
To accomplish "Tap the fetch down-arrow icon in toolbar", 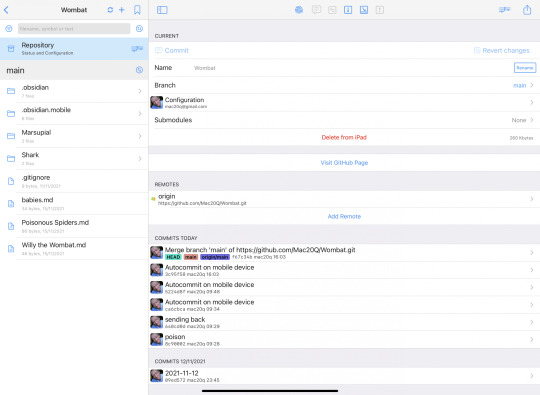I will tap(348, 10).
